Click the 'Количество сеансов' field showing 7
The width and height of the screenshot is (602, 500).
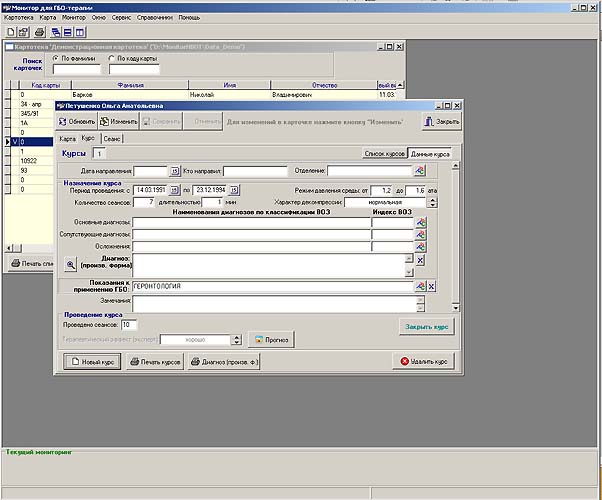(144, 202)
